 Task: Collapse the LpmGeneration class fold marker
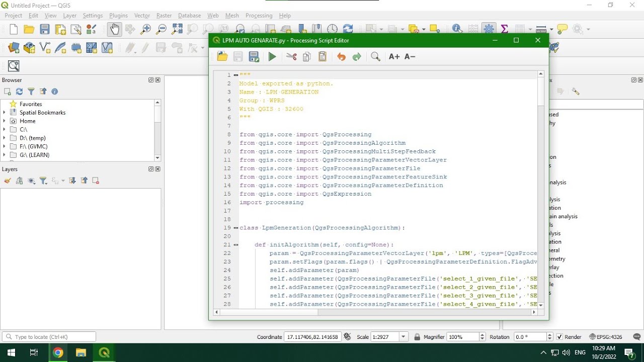click(236, 228)
